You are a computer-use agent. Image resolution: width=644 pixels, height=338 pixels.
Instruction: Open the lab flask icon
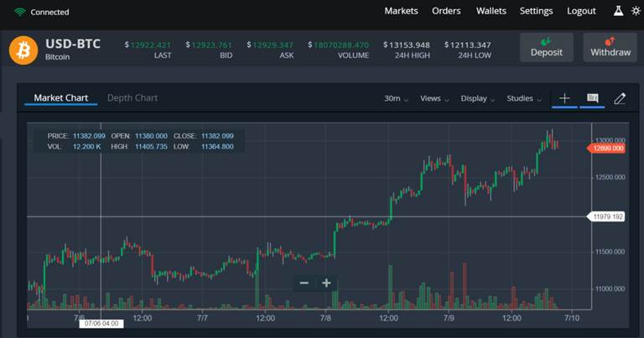[619, 11]
